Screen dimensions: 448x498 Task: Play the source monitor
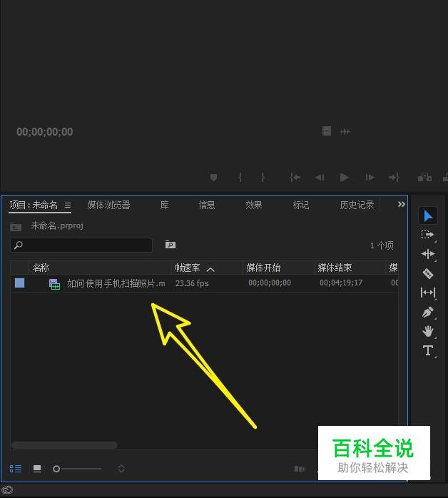[x=344, y=178]
